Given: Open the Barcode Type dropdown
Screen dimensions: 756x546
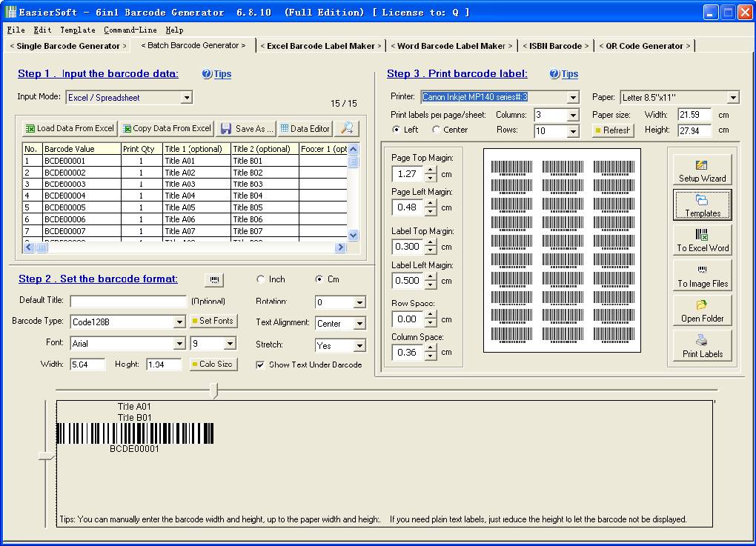Looking at the screenshot, I should (x=179, y=322).
